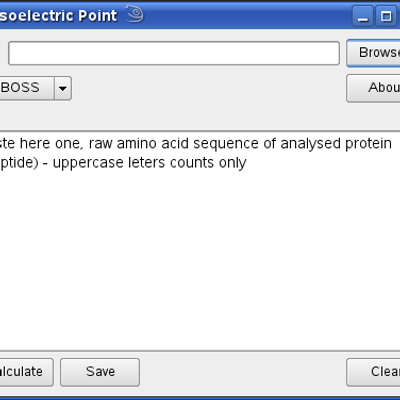Maximize the Isoelectric Point window
The image size is (400, 400).
386,16
